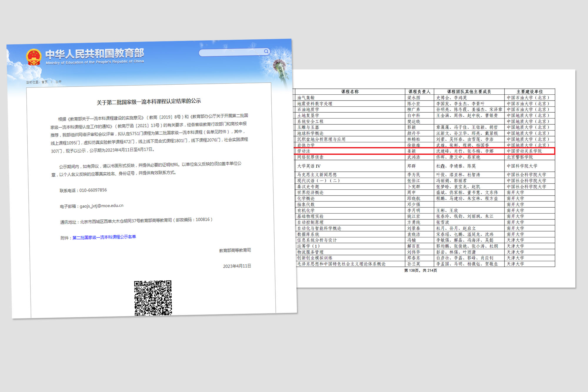Focus the website search input field

(231, 52)
